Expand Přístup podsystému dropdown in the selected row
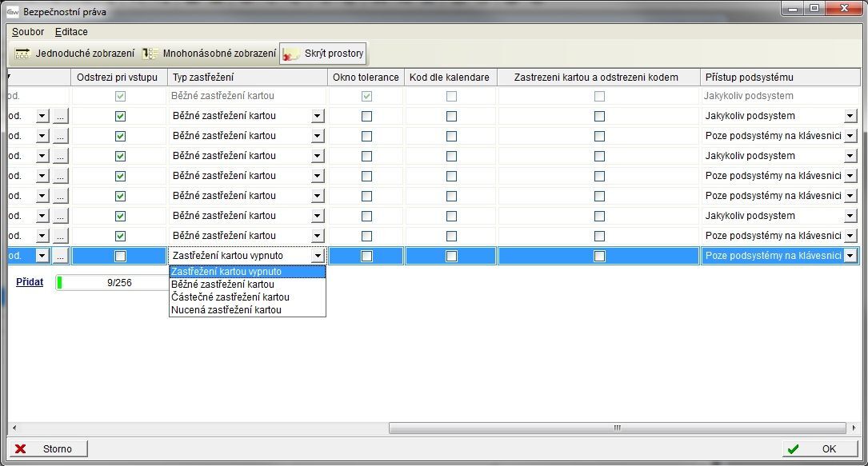868x466 pixels. pyautogui.click(x=850, y=256)
